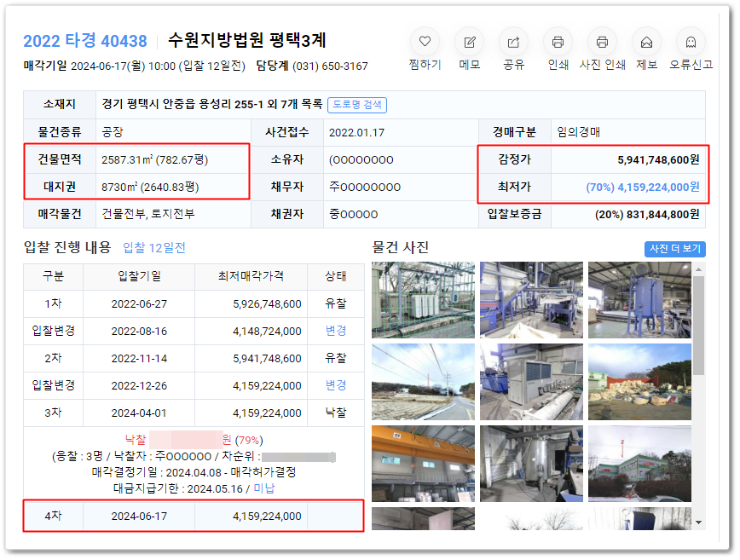
Task: Open the electrical transformer fence photo
Action: (x=423, y=300)
